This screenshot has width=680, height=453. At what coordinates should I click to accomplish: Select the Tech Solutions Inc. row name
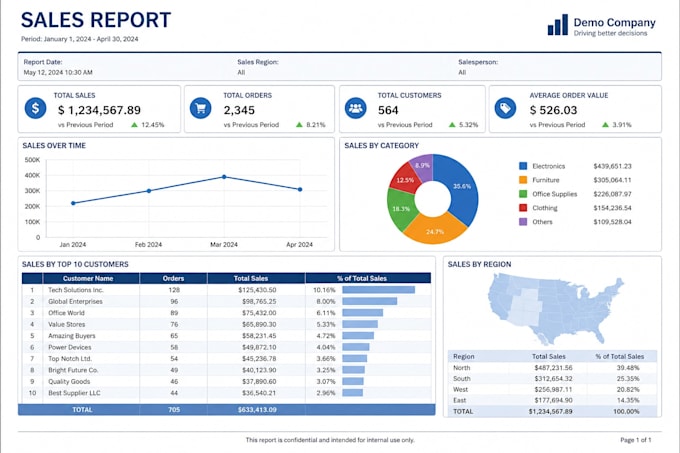[x=76, y=290]
